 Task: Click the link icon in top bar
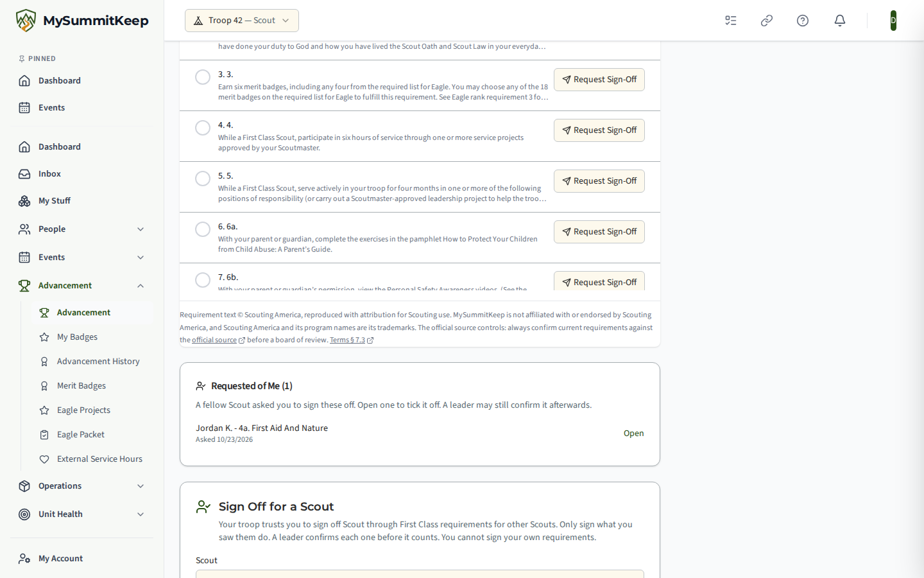click(x=767, y=21)
